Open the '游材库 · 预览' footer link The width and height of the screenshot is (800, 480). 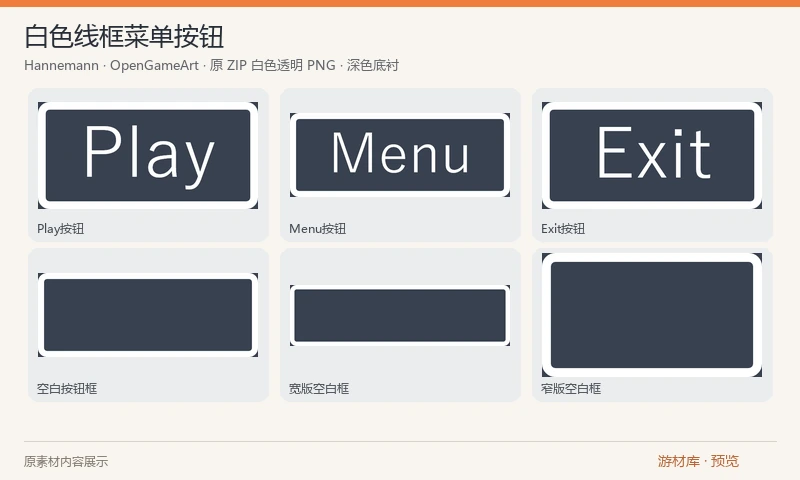(698, 461)
